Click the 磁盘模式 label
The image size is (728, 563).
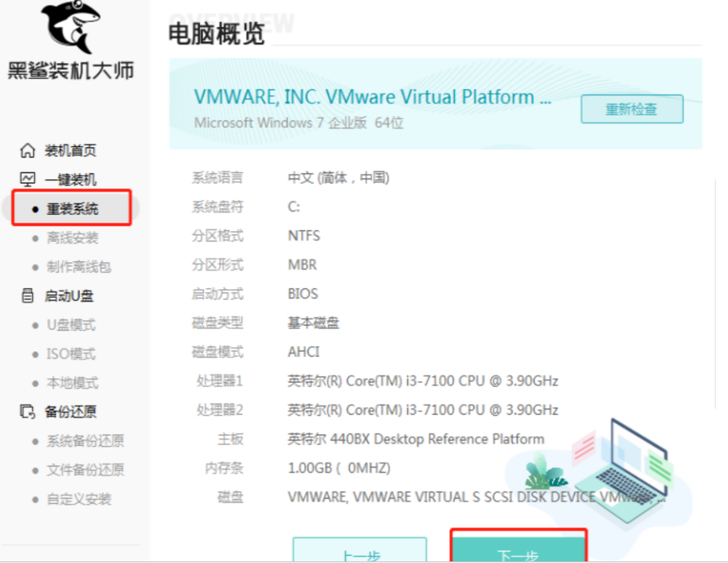pos(217,352)
